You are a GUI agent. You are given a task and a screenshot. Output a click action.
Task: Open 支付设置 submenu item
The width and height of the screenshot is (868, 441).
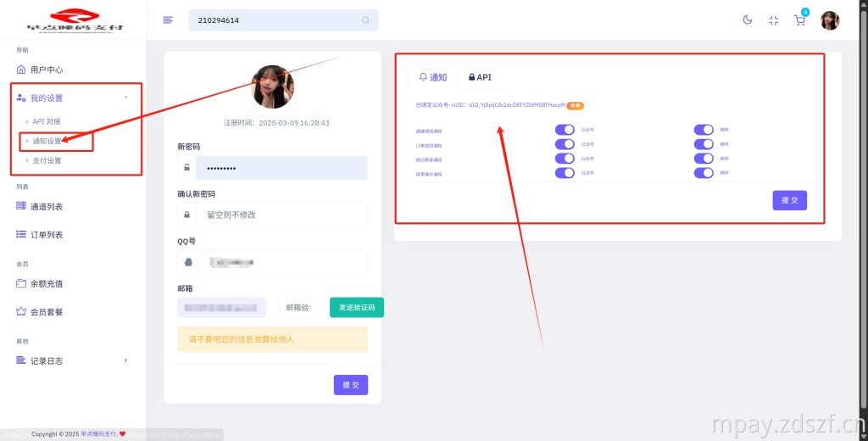tap(47, 160)
